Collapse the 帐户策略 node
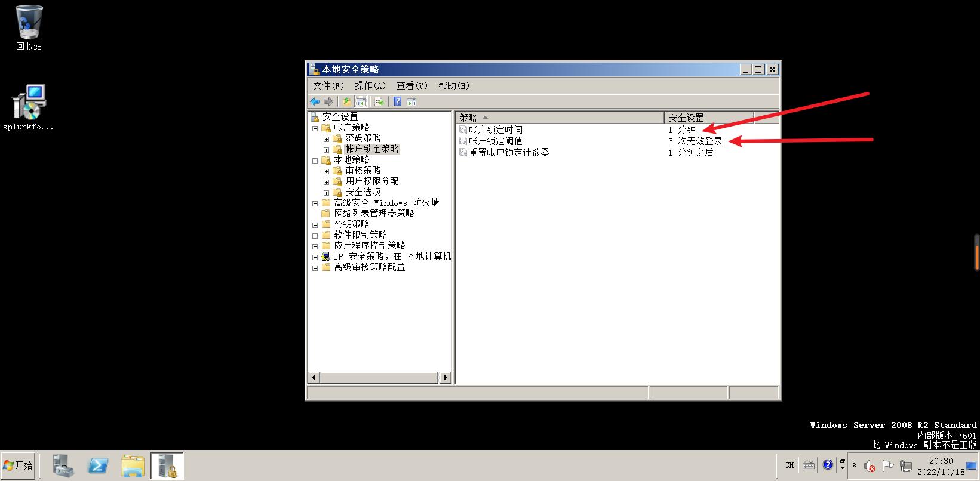The width and height of the screenshot is (980, 481). [315, 128]
